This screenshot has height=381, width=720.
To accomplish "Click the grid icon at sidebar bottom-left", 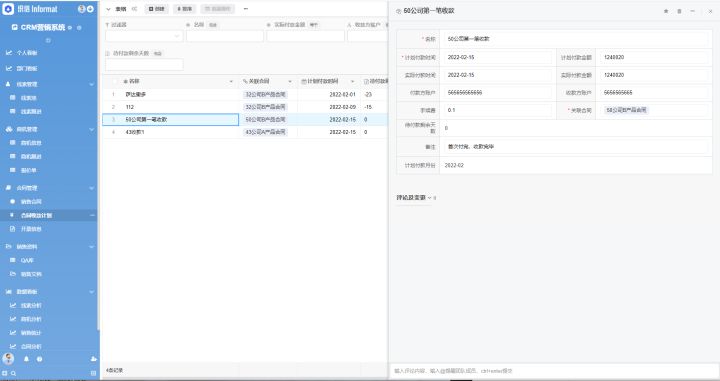I will (5, 374).
